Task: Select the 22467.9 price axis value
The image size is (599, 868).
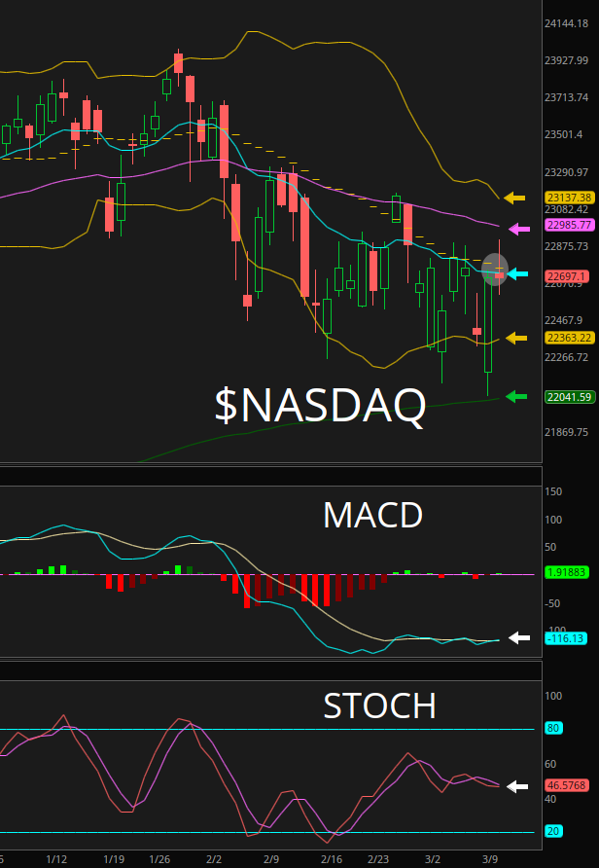Action: (564, 320)
